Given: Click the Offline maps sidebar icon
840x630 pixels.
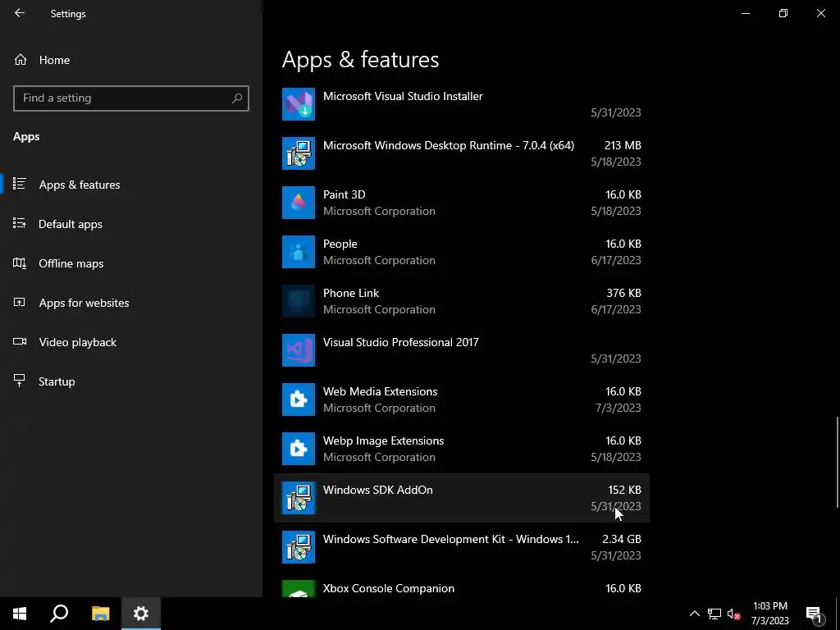Looking at the screenshot, I should coord(20,262).
